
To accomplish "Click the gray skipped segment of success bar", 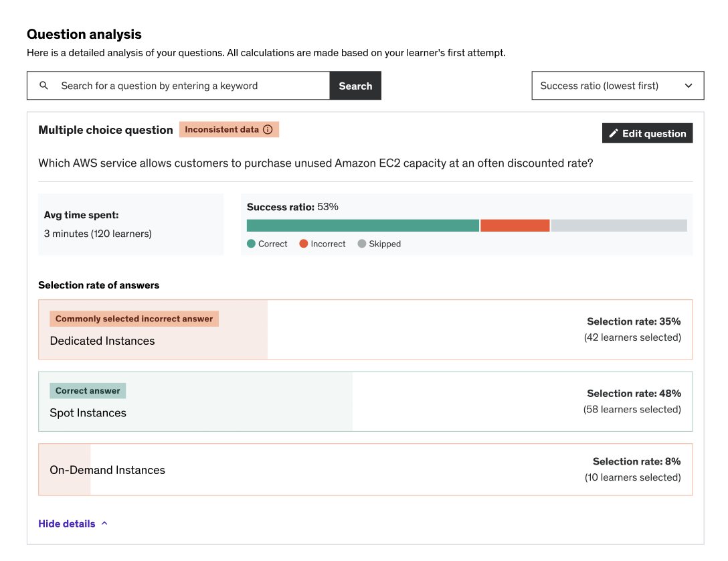I will click(x=619, y=226).
